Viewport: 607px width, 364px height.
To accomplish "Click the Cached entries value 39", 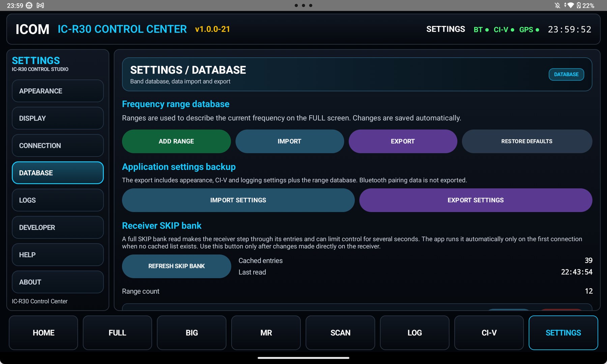I will [x=588, y=261].
